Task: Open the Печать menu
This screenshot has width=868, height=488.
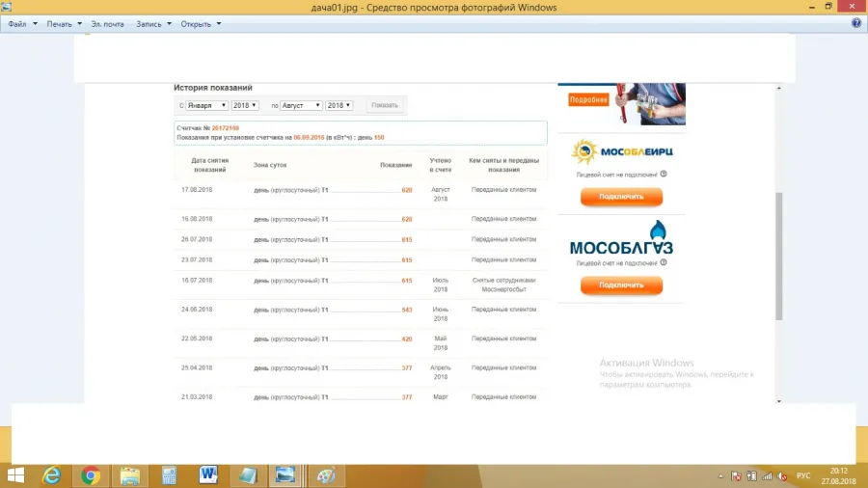Action: click(x=64, y=24)
